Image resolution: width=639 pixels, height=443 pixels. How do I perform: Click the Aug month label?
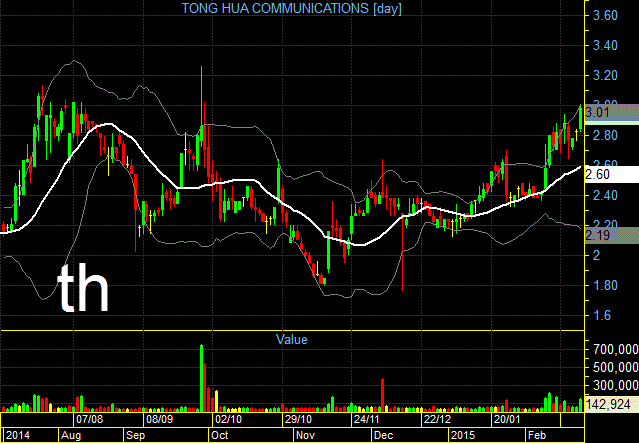[x=71, y=435]
